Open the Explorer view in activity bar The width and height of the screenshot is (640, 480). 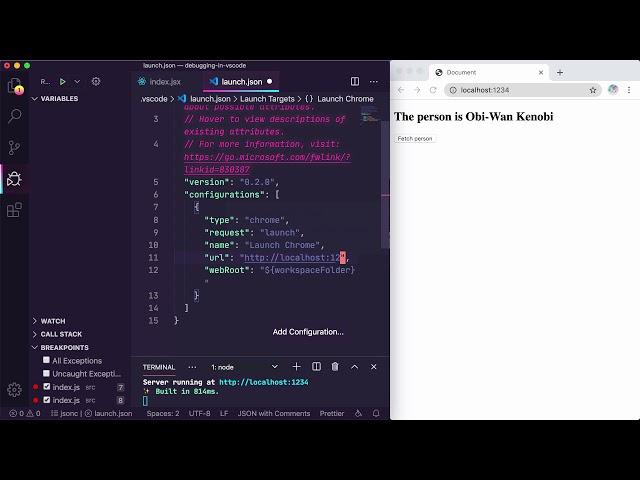pos(15,85)
